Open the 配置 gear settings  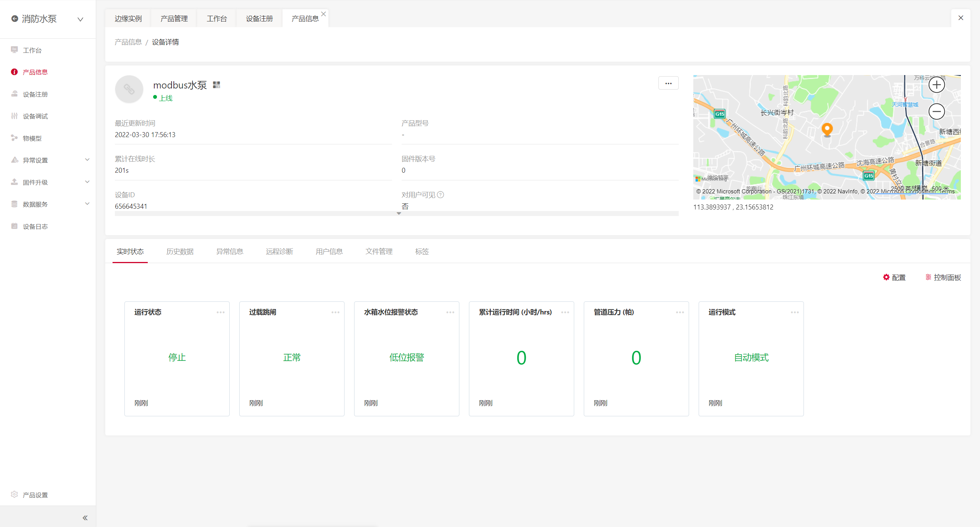(x=894, y=277)
